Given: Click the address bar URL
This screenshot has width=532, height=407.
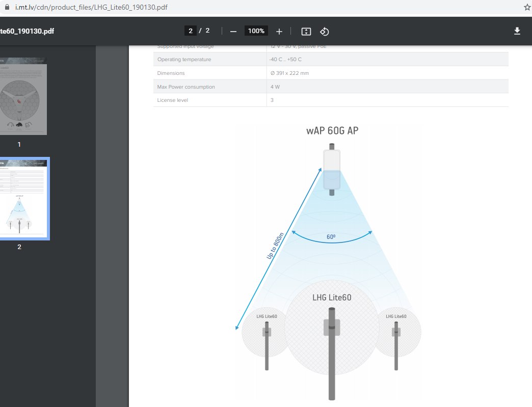Looking at the screenshot, I should pos(91,7).
